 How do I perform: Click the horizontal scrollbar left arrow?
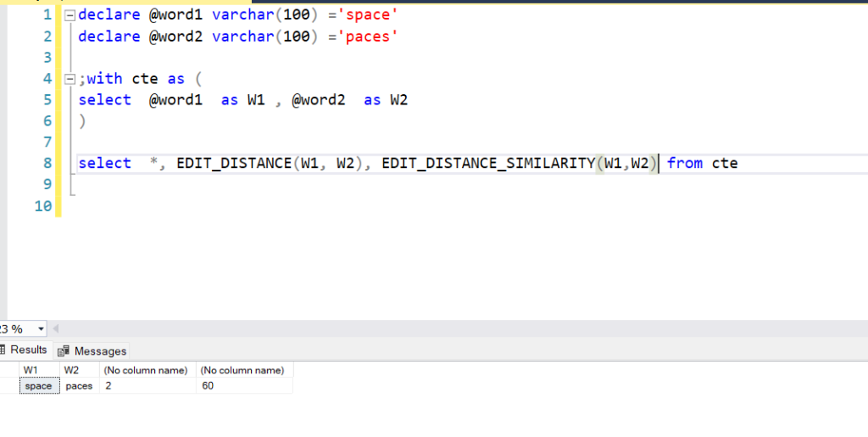pos(55,329)
